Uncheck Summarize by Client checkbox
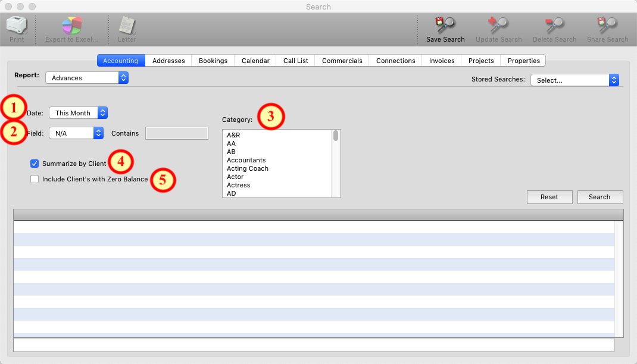637x364 pixels. click(x=35, y=164)
